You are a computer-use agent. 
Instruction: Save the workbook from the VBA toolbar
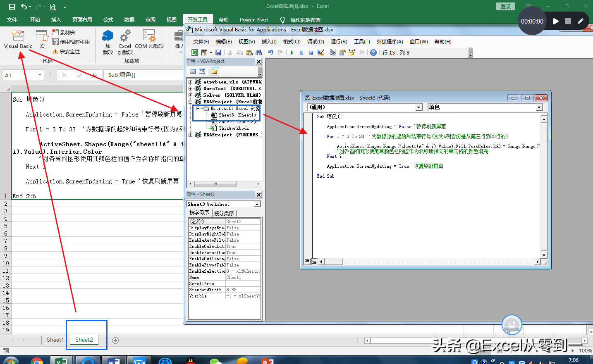tap(218, 52)
